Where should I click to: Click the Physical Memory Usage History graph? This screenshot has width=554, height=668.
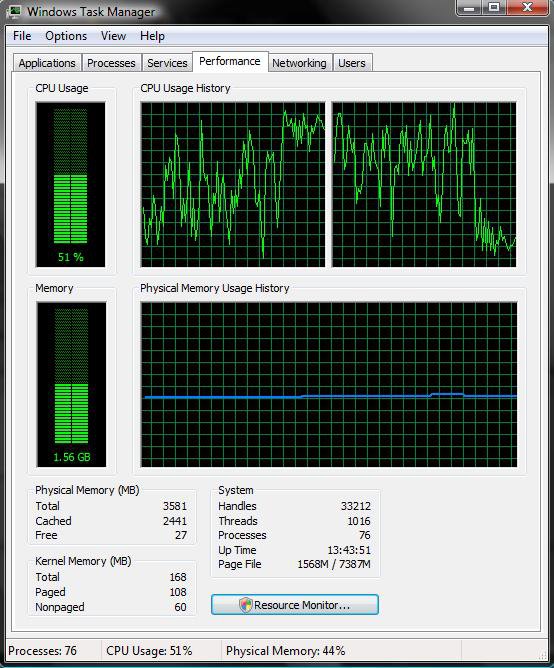[329, 385]
